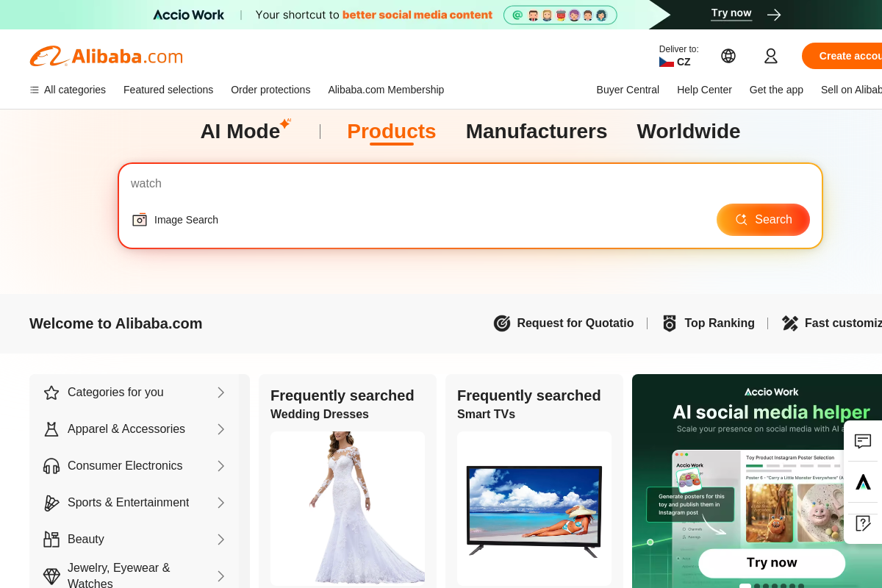This screenshot has height=588, width=882.
Task: Expand Apparel & Accessories chevron
Action: (220, 429)
